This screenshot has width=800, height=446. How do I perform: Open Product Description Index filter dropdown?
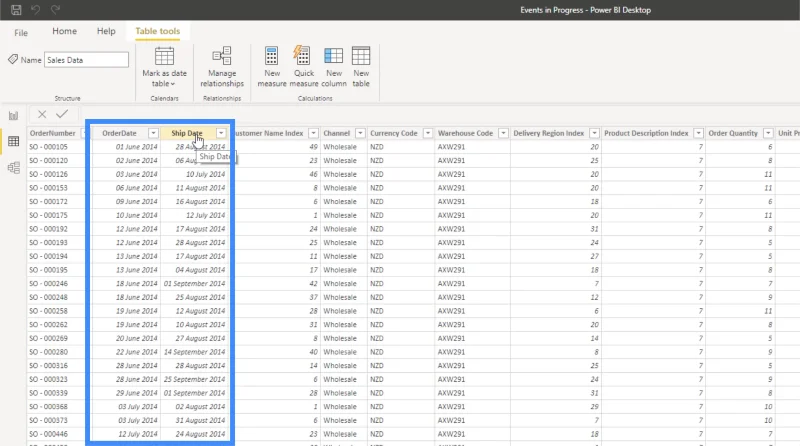point(698,133)
